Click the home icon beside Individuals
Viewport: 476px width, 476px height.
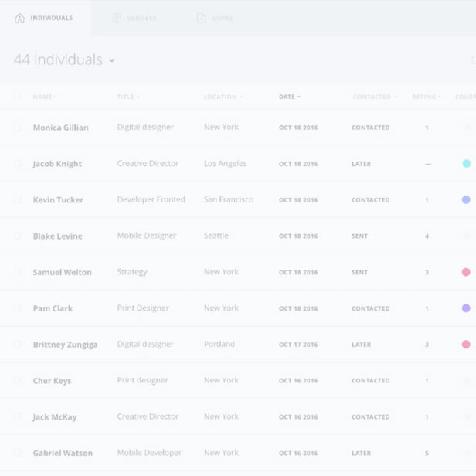(x=20, y=18)
